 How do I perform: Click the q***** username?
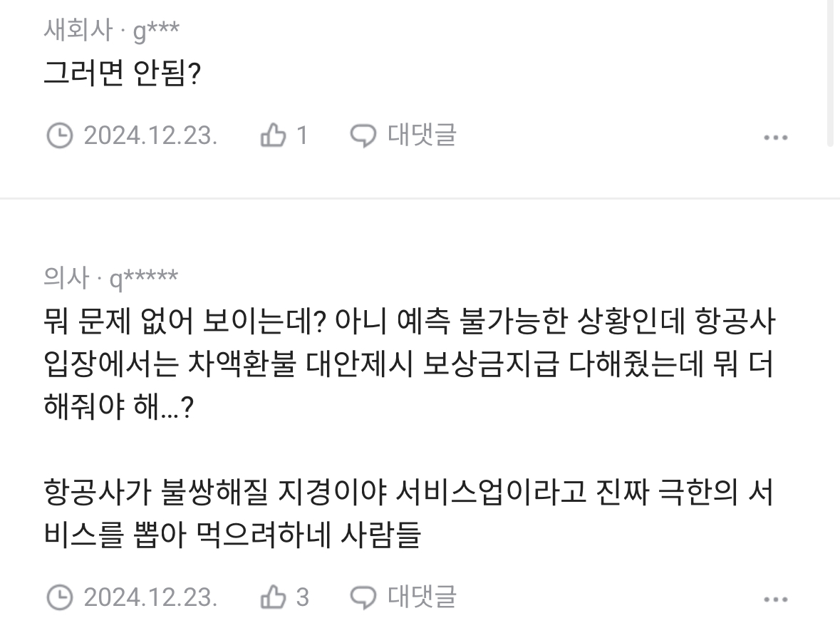click(143, 278)
